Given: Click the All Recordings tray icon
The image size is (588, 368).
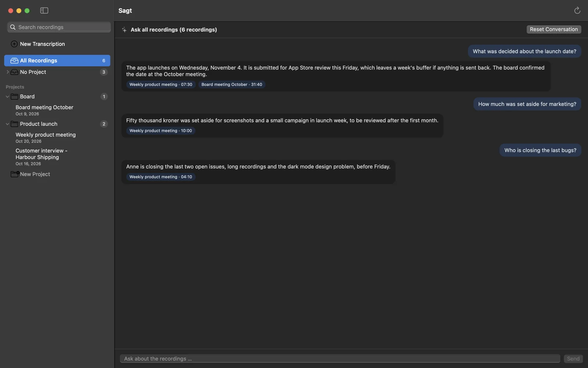Looking at the screenshot, I should point(14,61).
